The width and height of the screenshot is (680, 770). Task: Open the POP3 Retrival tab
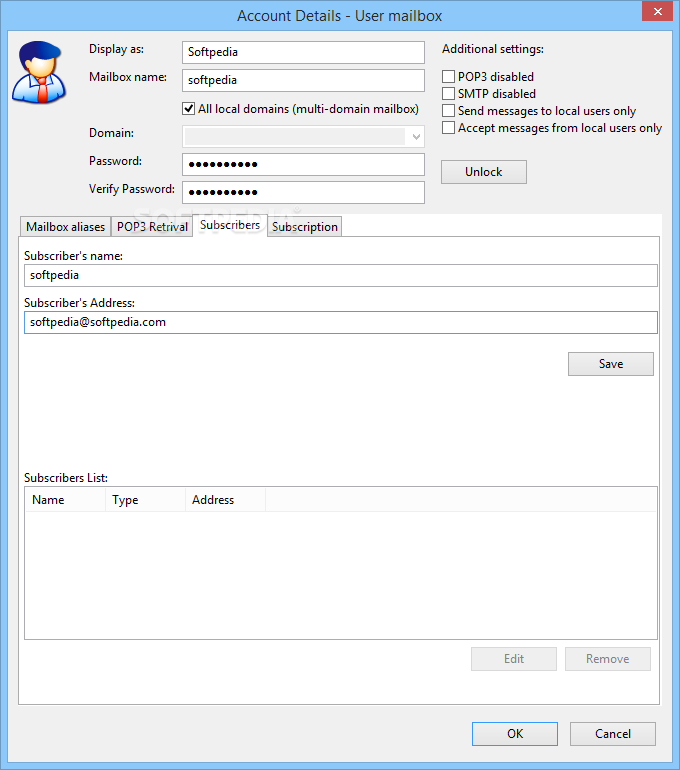click(152, 226)
